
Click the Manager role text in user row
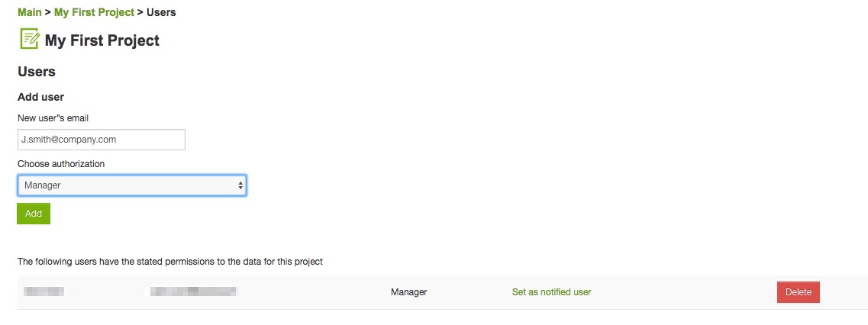pos(408,291)
